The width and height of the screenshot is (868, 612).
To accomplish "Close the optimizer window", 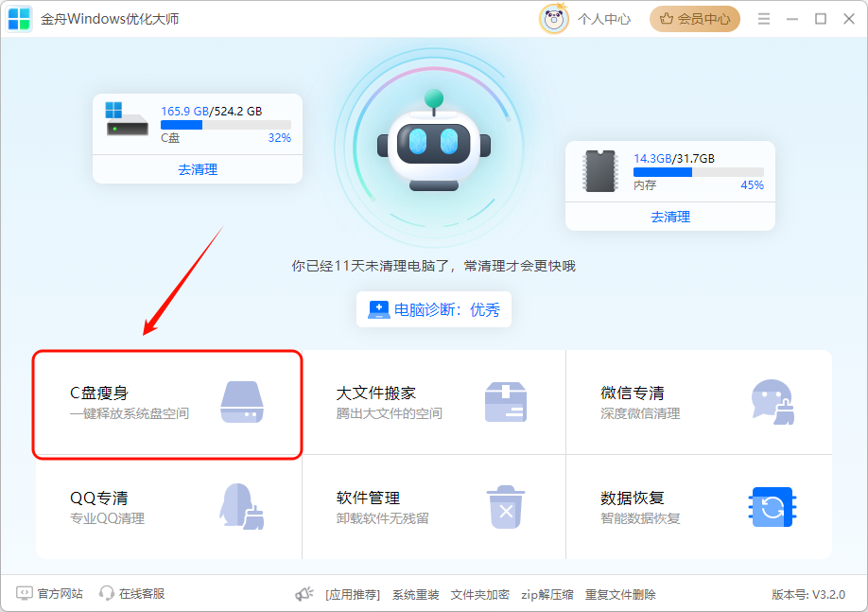I will [849, 19].
